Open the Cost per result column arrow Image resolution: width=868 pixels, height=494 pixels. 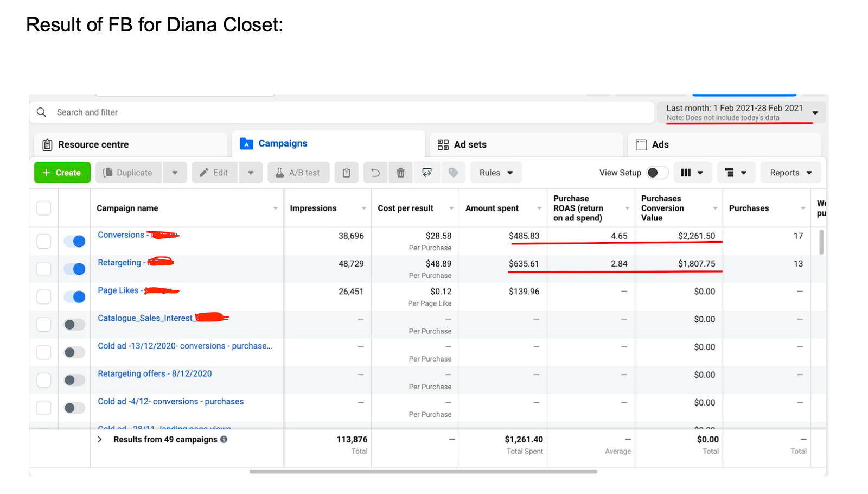(451, 208)
